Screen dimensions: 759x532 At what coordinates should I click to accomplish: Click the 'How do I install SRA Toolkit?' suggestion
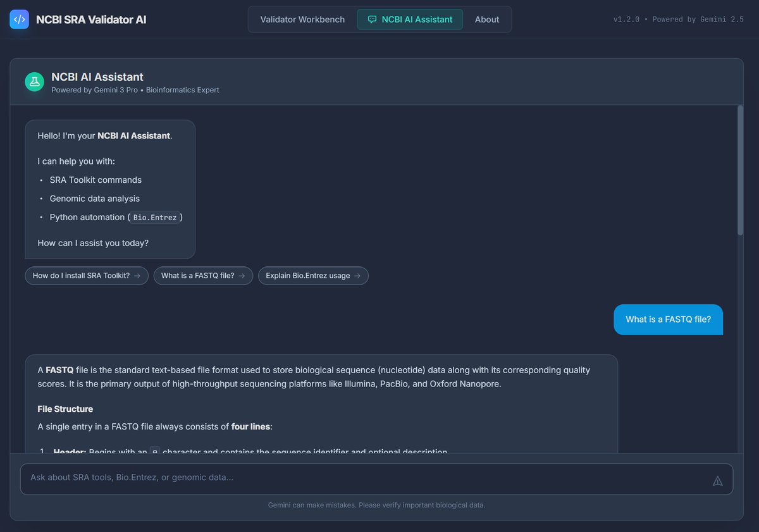click(x=87, y=276)
